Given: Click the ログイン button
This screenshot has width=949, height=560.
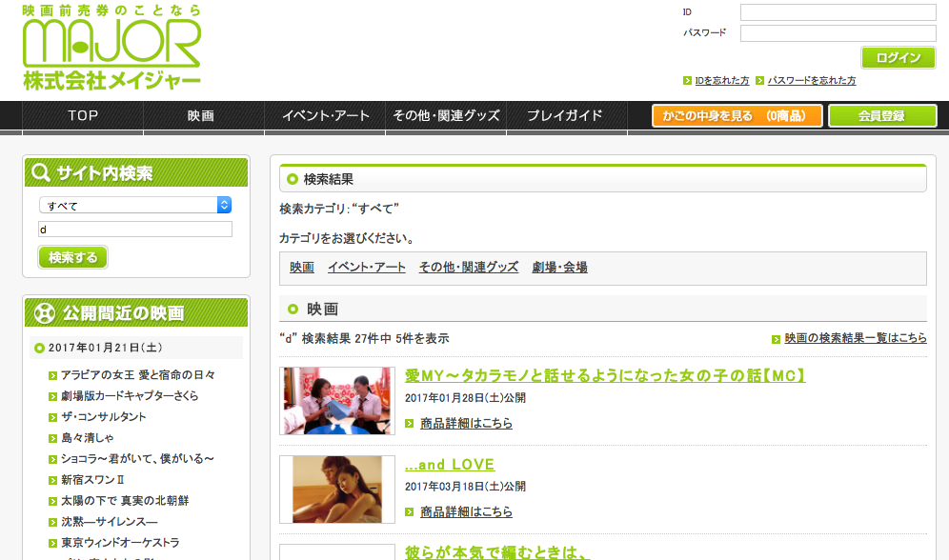Looking at the screenshot, I should pos(899,57).
